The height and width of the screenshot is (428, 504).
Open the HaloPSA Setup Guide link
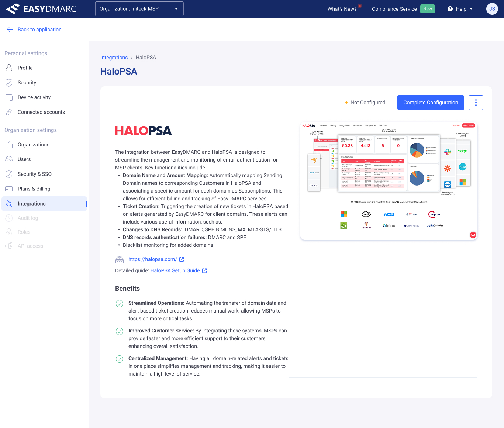pyautogui.click(x=175, y=270)
